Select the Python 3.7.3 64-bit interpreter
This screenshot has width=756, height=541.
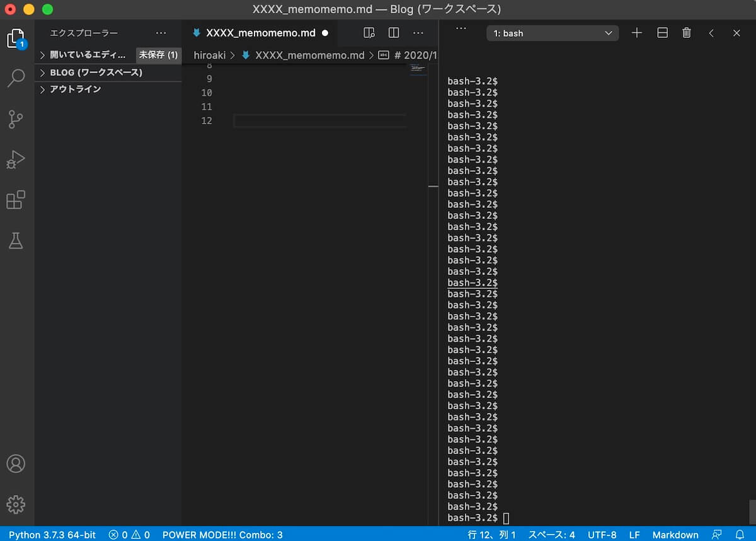[52, 535]
